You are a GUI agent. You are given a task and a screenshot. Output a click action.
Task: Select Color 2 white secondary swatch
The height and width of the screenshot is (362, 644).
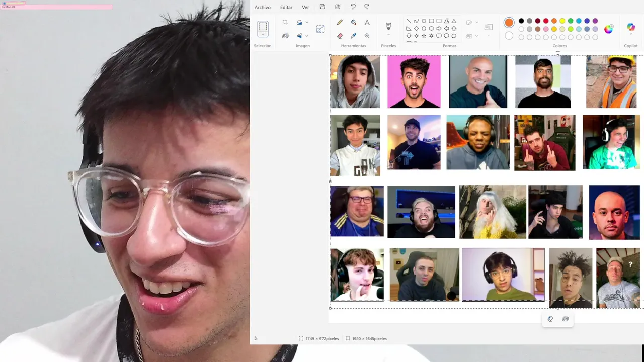coord(509,36)
